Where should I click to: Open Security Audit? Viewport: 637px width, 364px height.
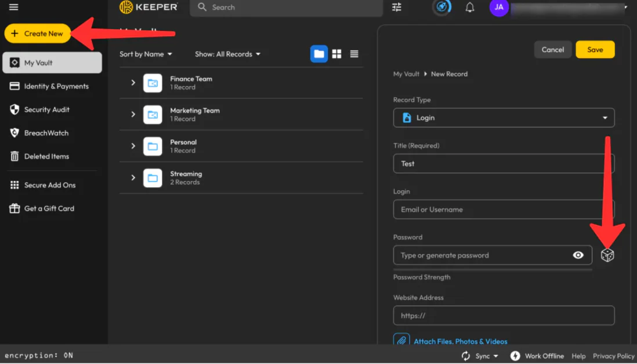click(x=40, y=110)
